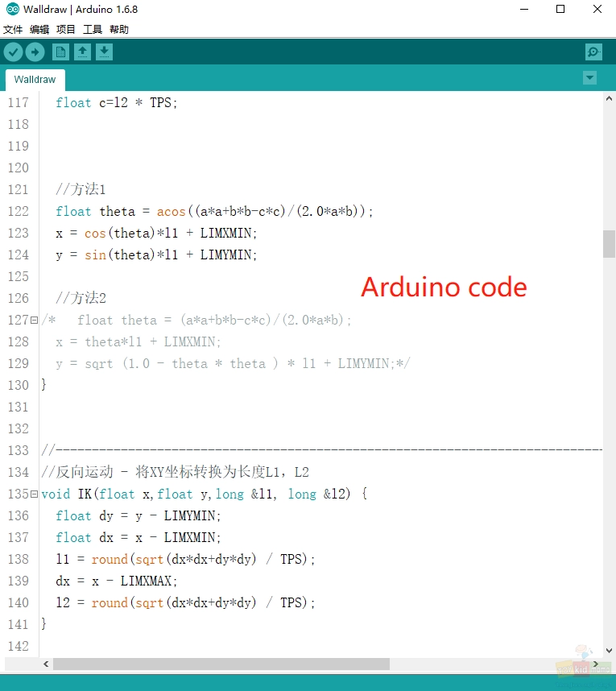The height and width of the screenshot is (691, 616).
Task: Click the 'float dy = y - LIMYMIN;' line
Action: tap(138, 516)
